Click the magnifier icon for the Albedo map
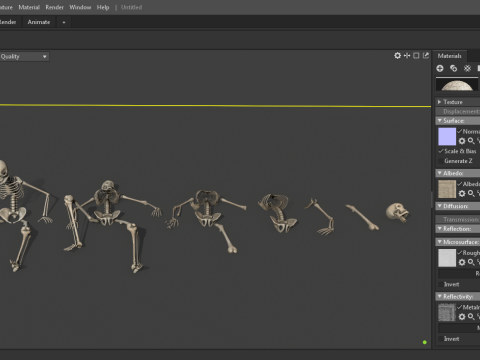480x360 pixels. (471, 193)
